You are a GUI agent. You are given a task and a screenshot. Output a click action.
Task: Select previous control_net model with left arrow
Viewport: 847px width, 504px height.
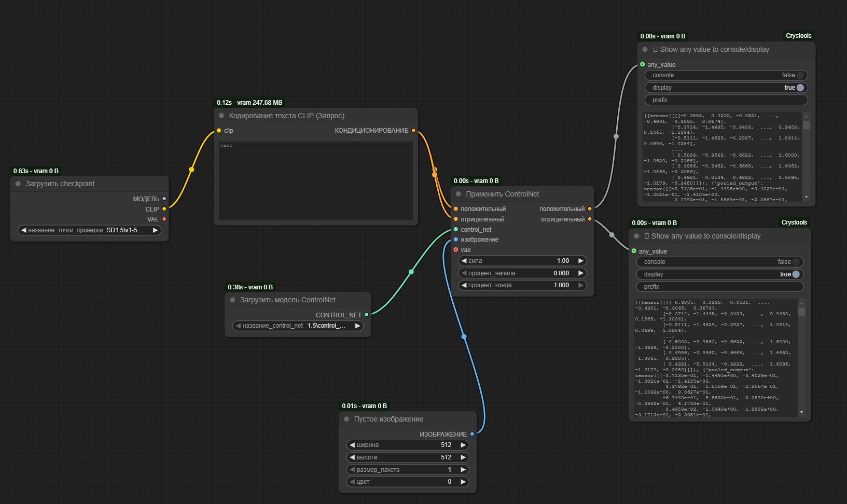[x=238, y=326]
